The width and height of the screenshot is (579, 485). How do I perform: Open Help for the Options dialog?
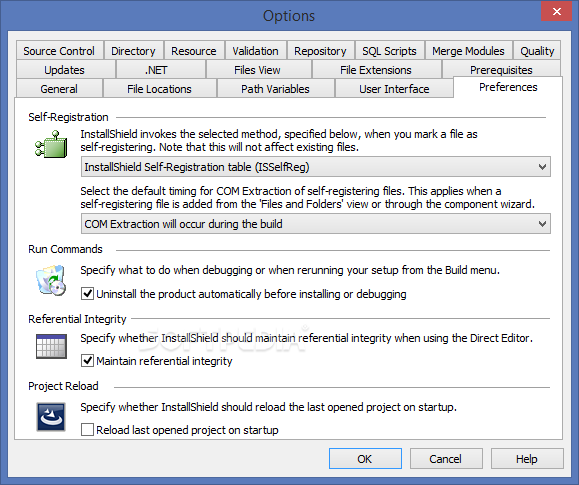[x=527, y=459]
